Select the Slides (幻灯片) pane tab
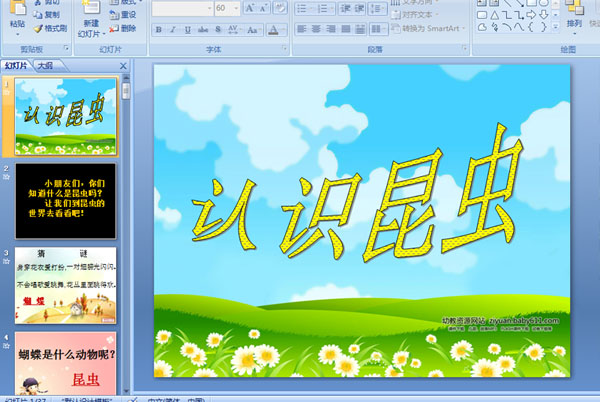 [16, 65]
